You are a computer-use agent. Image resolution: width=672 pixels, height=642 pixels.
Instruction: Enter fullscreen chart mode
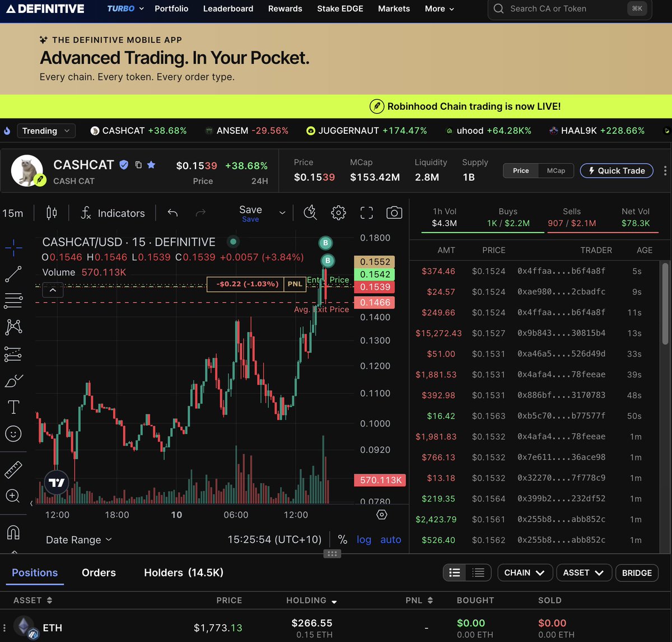point(366,213)
